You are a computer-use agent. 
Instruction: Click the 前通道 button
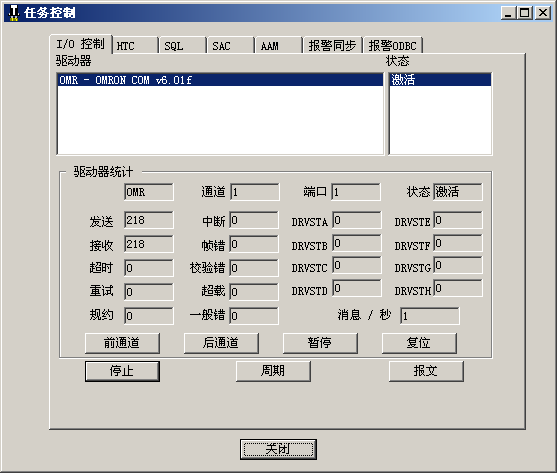point(122,343)
